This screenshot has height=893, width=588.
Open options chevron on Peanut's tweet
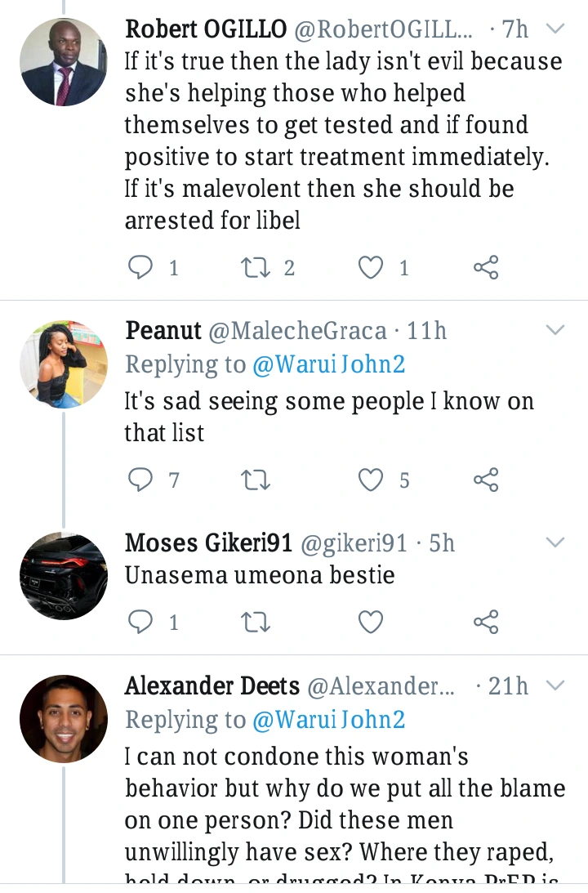[x=555, y=330]
